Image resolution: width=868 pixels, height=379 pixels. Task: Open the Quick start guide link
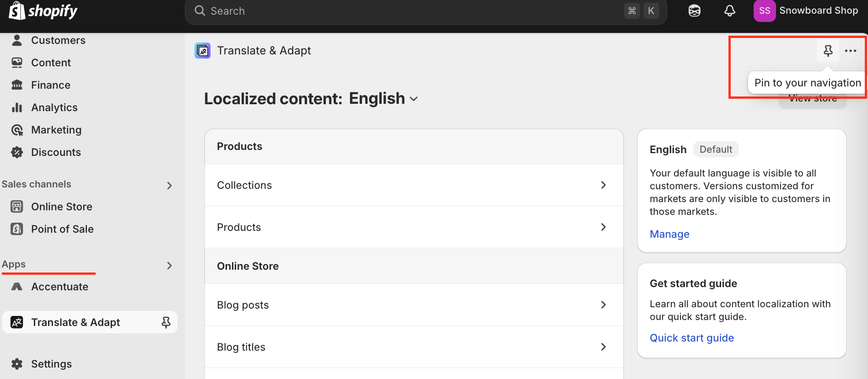[692, 338]
